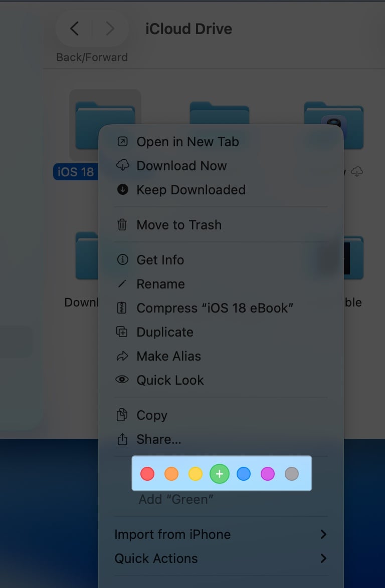Click the iCloud download status cloud icon
This screenshot has width=385, height=588.
pyautogui.click(x=357, y=172)
